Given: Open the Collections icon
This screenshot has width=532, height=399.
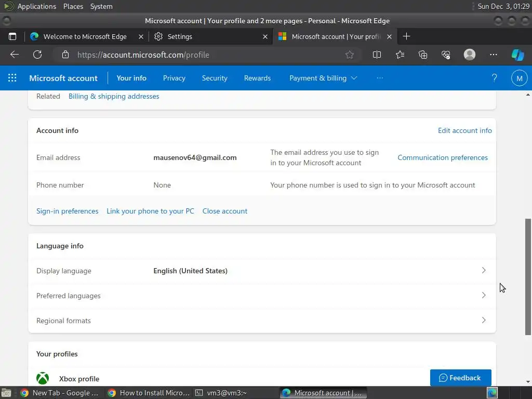Looking at the screenshot, I should pos(423,55).
